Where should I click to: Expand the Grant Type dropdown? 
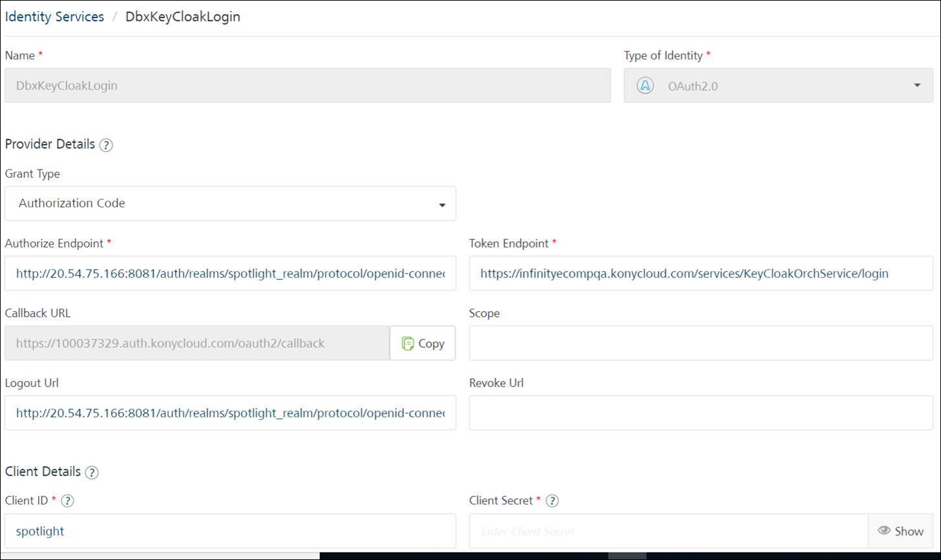230,203
